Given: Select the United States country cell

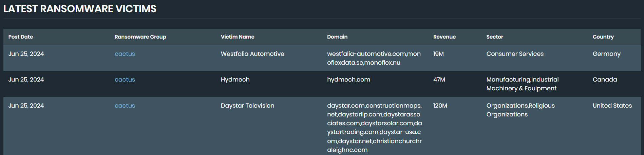Looking at the screenshot, I should tap(612, 106).
